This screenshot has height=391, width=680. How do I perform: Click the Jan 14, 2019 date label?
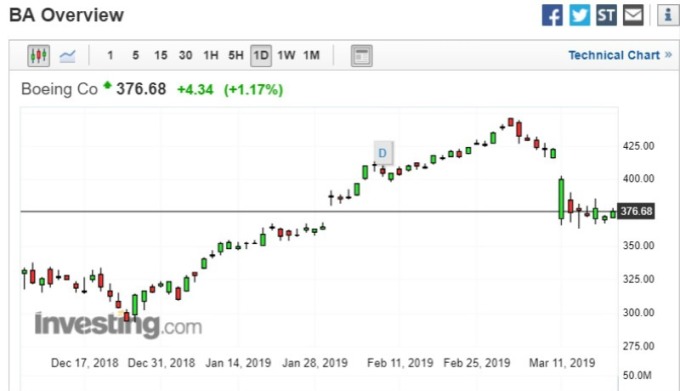[238, 363]
